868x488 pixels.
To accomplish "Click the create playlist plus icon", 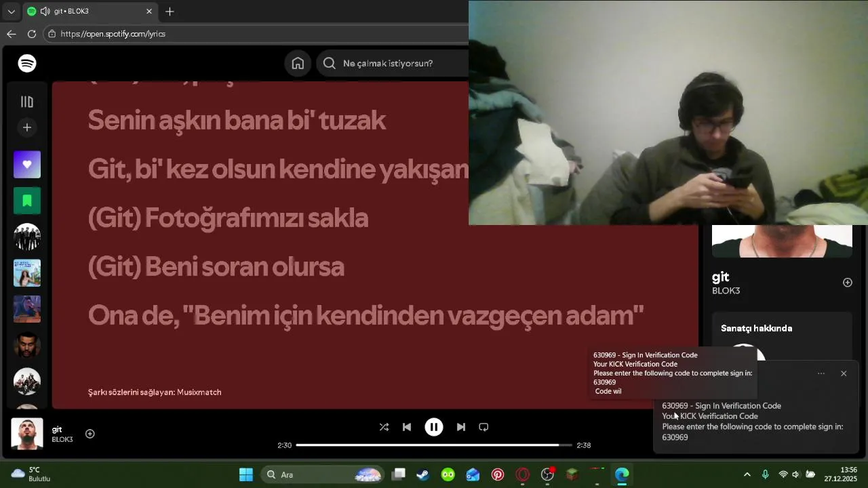I will 27,127.
